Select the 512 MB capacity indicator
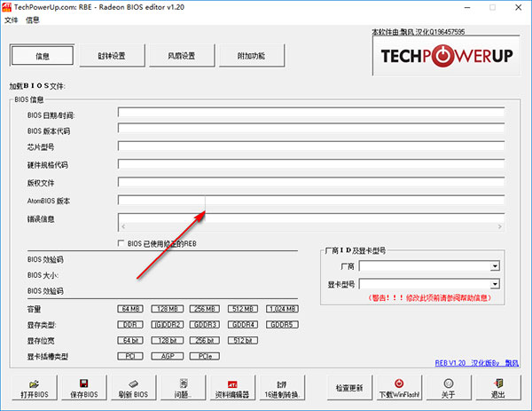 pos(243,309)
